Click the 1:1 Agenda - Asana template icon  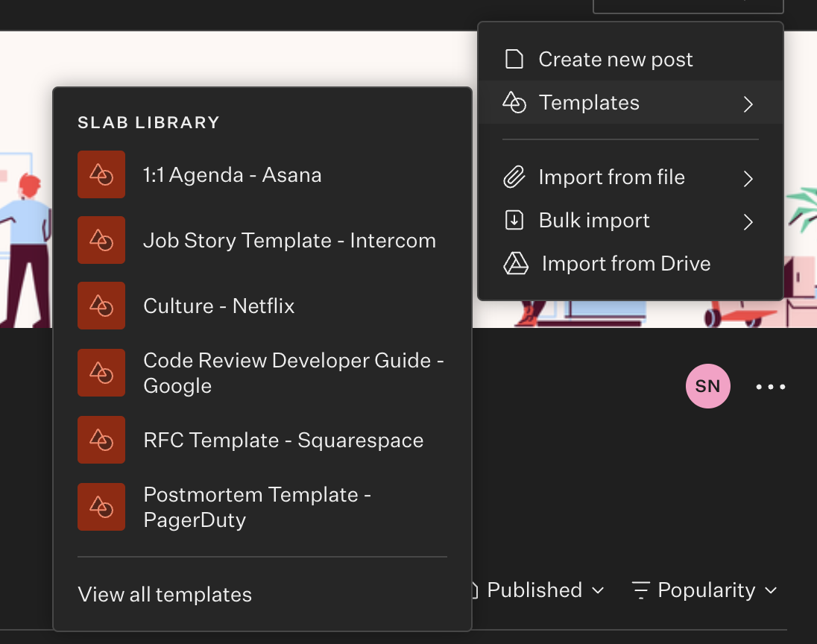point(101,175)
